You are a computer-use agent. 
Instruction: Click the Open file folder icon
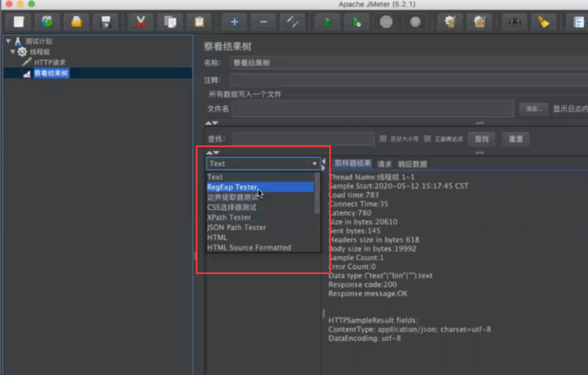click(76, 22)
